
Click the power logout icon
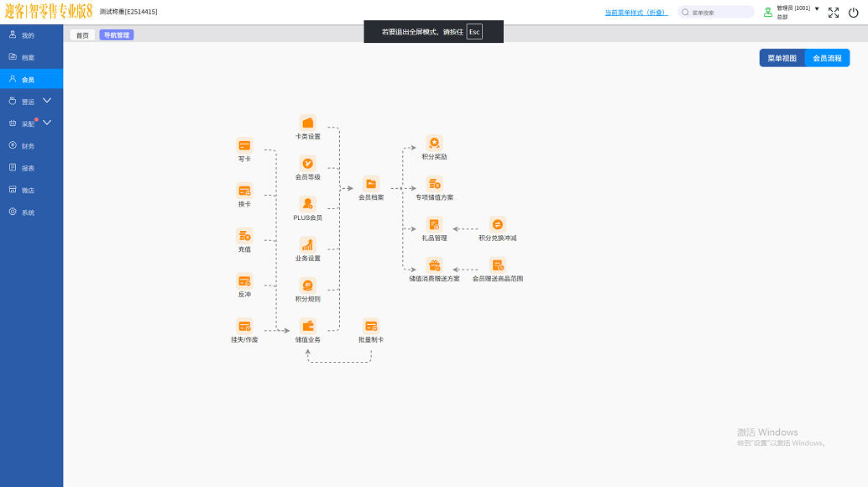click(x=854, y=13)
